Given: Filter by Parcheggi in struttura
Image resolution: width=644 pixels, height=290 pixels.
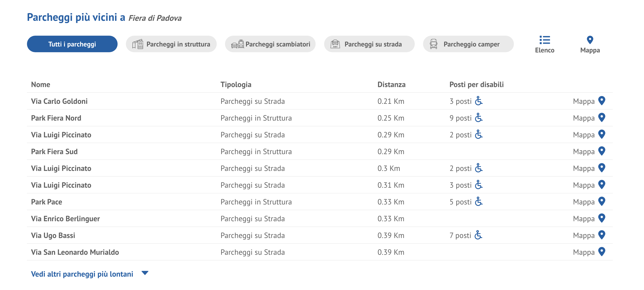Looking at the screenshot, I should pos(171,44).
